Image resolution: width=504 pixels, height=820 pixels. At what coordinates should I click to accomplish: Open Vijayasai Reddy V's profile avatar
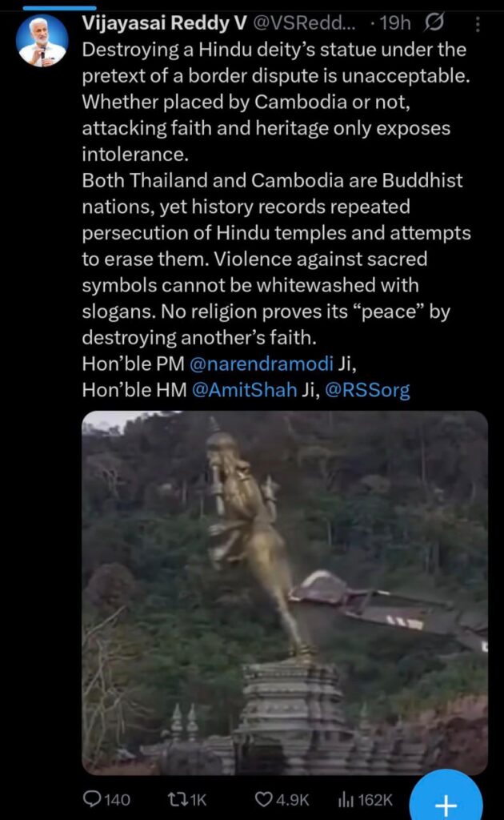point(42,42)
